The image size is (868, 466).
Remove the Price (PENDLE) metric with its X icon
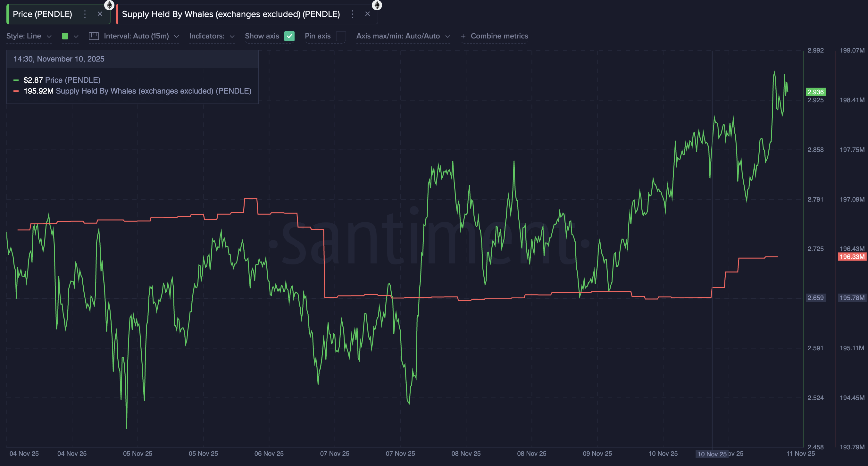point(100,14)
